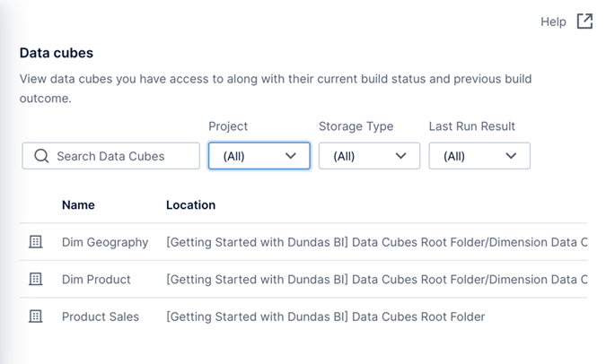Sort by the Location column header
This screenshot has height=364, width=606.
190,205
